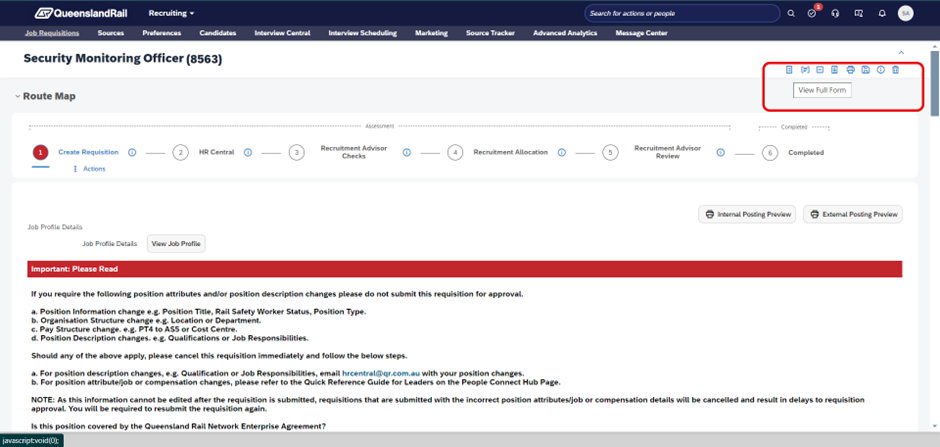Open Advanced Analytics tab
Viewport: 940px width, 447px height.
pos(565,33)
